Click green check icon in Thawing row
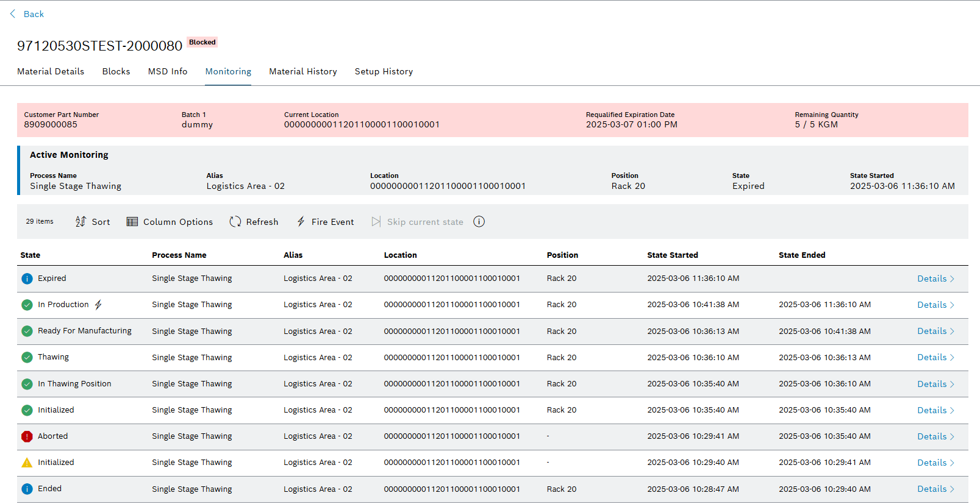 [x=27, y=357]
